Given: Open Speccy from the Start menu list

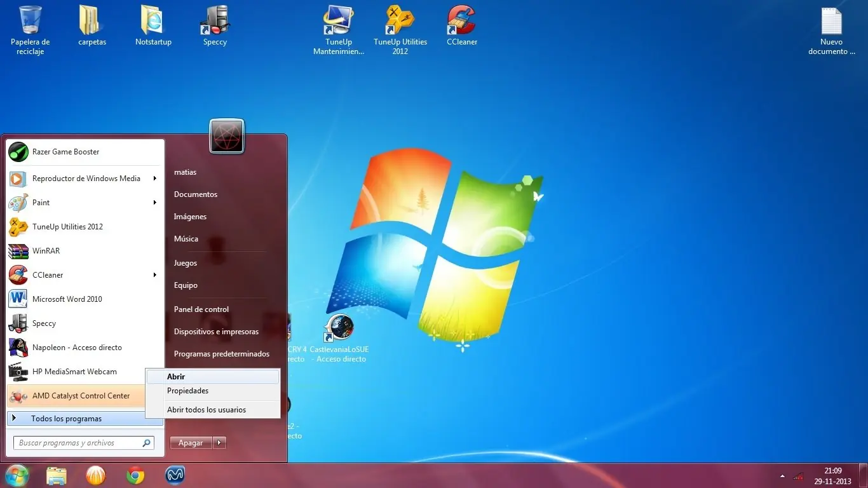Looking at the screenshot, I should click(85, 323).
